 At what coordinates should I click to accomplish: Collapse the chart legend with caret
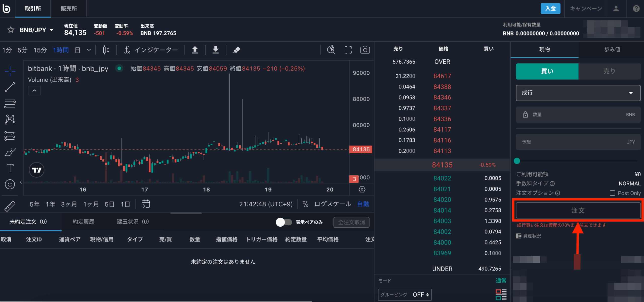(x=34, y=90)
